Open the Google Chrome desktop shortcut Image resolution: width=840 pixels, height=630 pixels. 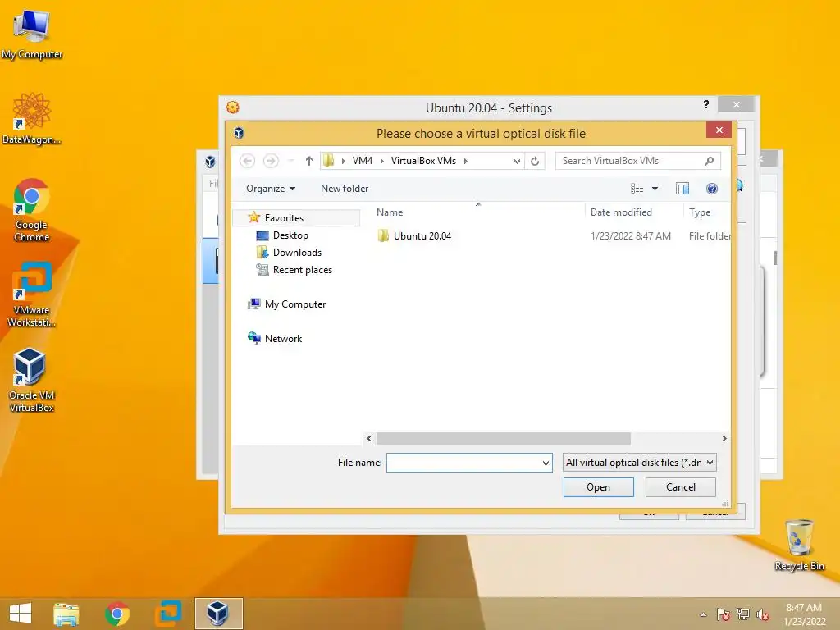(x=32, y=210)
